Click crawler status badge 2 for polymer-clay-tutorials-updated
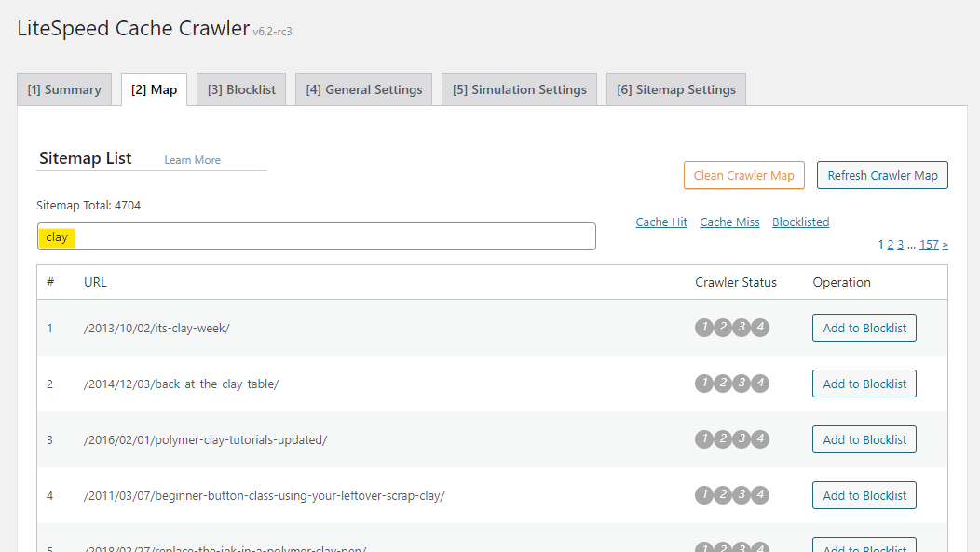This screenshot has width=980, height=552. click(x=723, y=439)
